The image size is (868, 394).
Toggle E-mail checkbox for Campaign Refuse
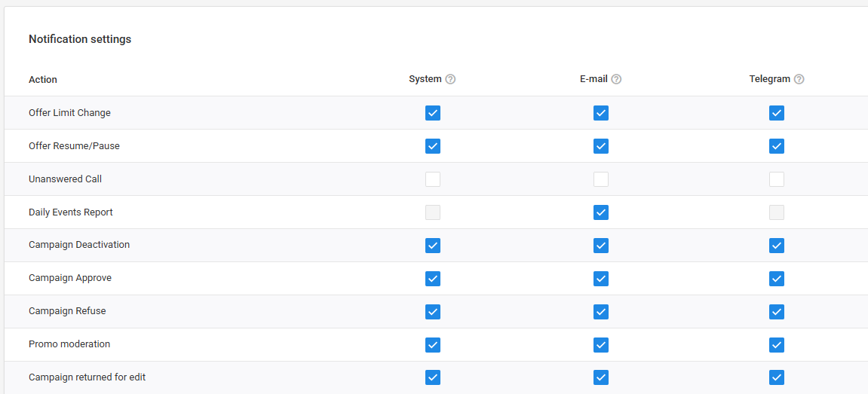pyautogui.click(x=600, y=312)
